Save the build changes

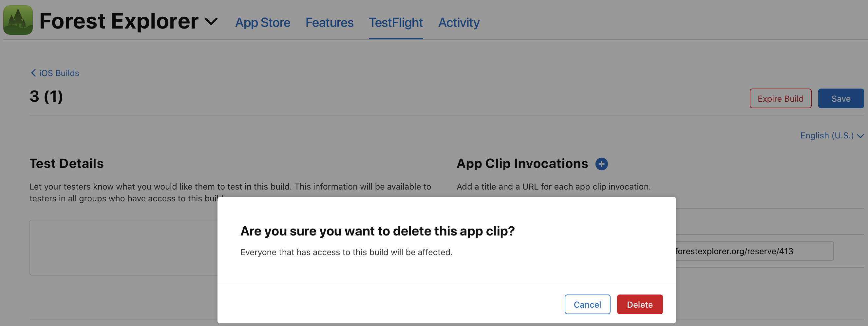pyautogui.click(x=841, y=98)
